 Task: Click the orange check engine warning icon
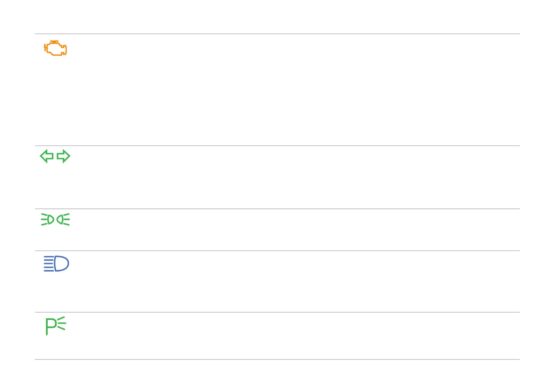55,49
